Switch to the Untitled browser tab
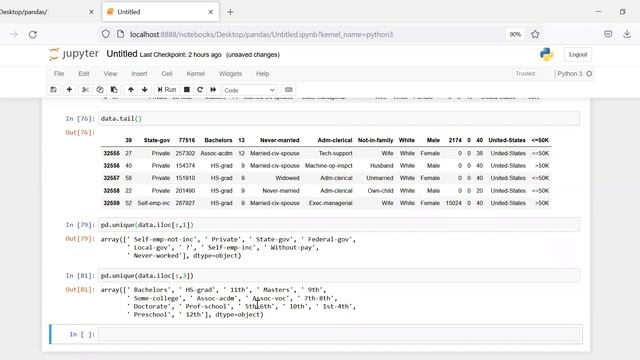The image size is (640, 360). (x=159, y=12)
